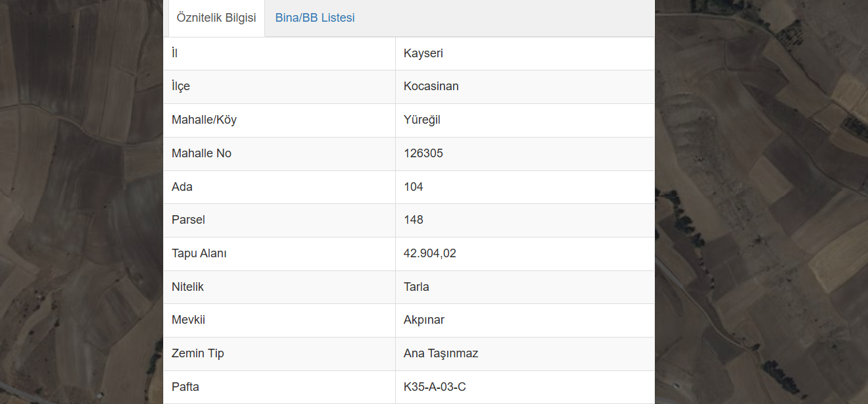Click the İlçe row label
Screen dimensions: 868x404
(181, 86)
